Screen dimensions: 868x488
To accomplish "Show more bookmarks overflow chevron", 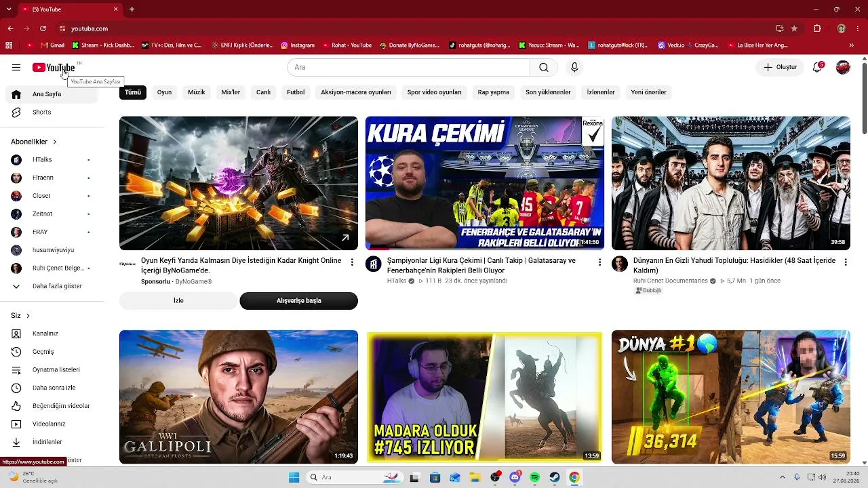I will pyautogui.click(x=852, y=45).
